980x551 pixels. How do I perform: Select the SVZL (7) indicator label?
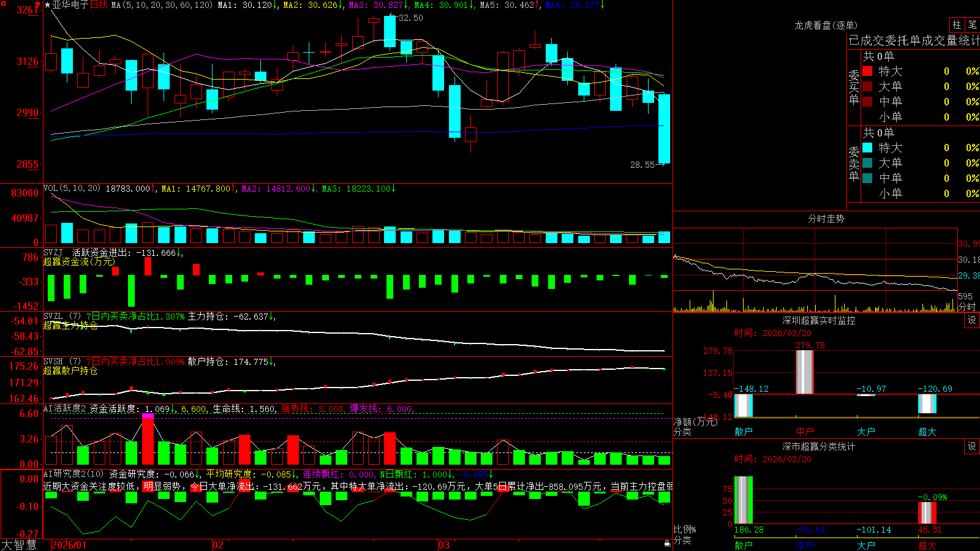pos(62,317)
